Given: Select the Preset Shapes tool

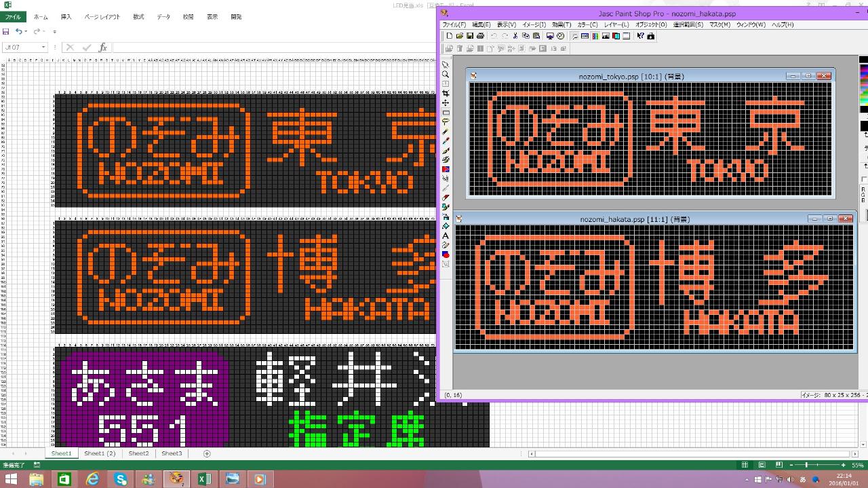Looking at the screenshot, I should (446, 255).
